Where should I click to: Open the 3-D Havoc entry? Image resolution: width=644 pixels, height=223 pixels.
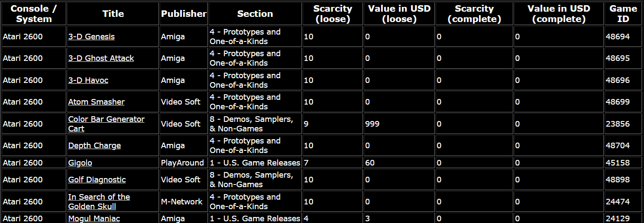click(x=88, y=80)
